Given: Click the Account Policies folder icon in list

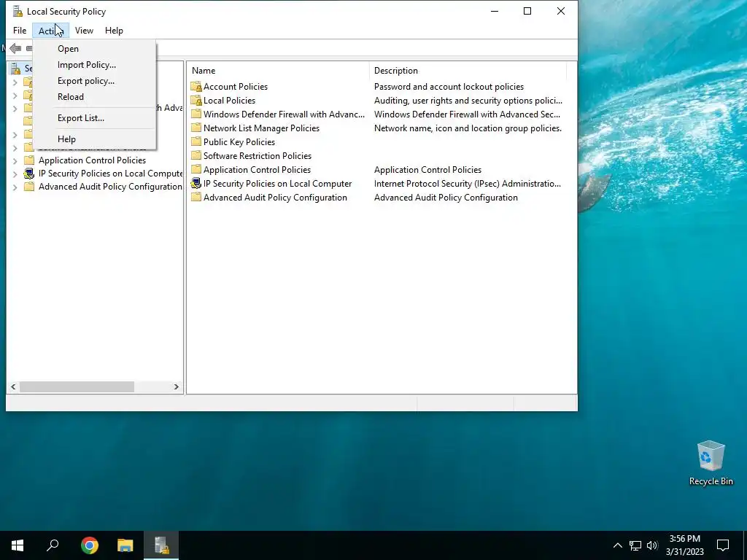Looking at the screenshot, I should pos(196,87).
